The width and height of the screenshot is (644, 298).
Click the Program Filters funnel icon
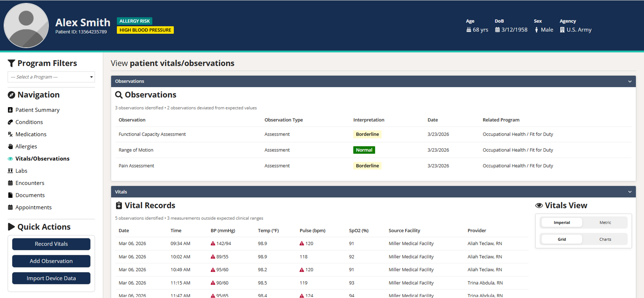pyautogui.click(x=11, y=63)
